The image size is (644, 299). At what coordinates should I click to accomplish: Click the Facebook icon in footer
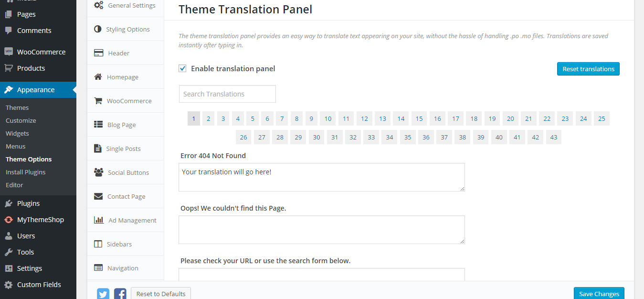pos(120,294)
